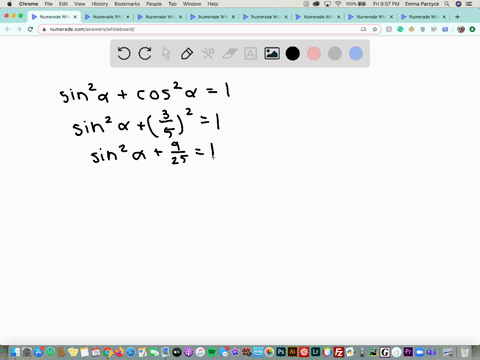The image size is (480, 360).
Task: Select the pointer selection tool
Action: click(166, 53)
